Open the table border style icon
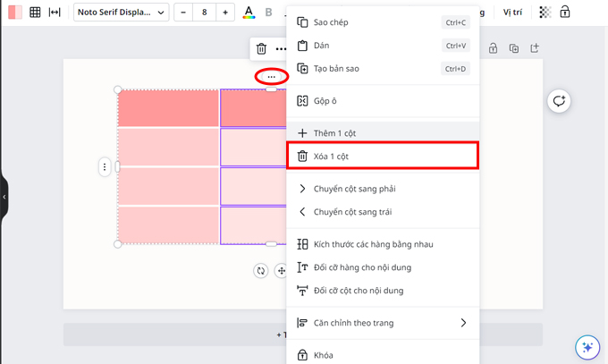The height and width of the screenshot is (364, 608). click(35, 13)
